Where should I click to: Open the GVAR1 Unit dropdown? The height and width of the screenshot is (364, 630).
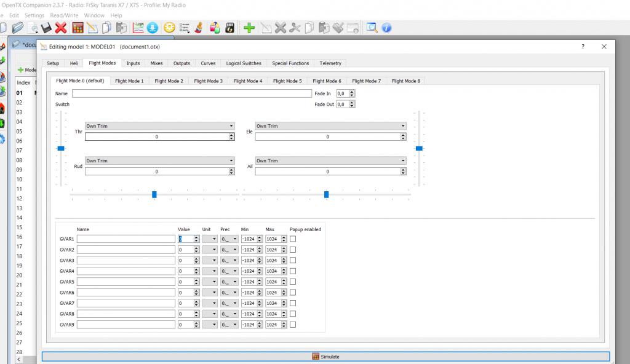coord(210,239)
